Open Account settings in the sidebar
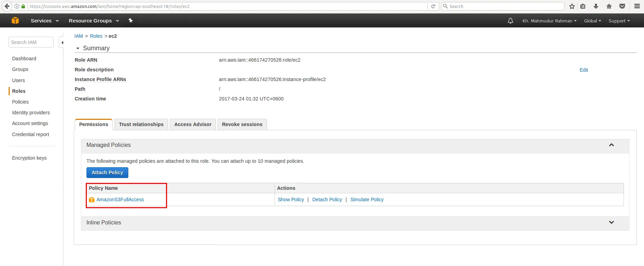 pos(30,123)
